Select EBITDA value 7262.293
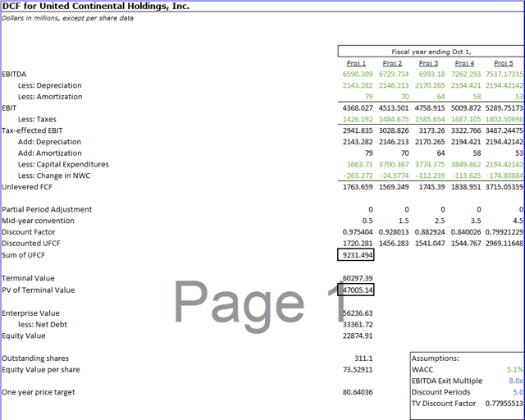 point(466,74)
